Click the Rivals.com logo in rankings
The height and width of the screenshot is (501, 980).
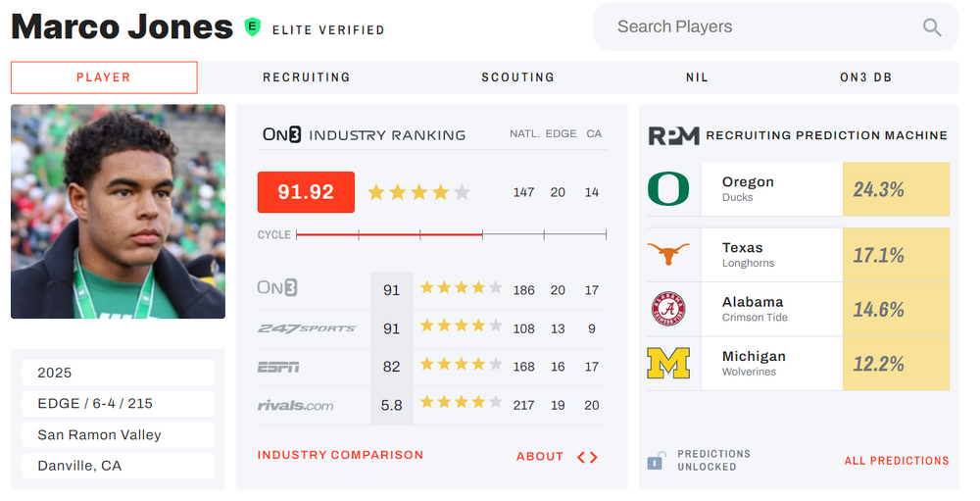point(295,405)
